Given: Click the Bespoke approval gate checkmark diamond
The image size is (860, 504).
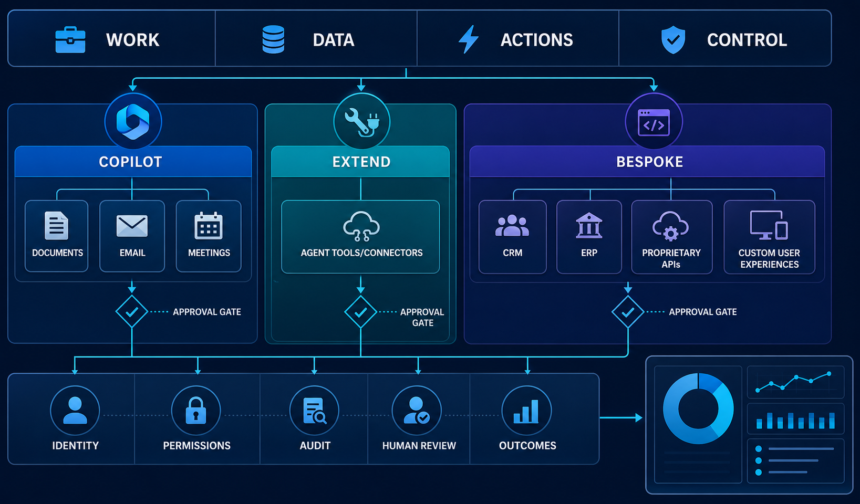Looking at the screenshot, I should [x=628, y=312].
